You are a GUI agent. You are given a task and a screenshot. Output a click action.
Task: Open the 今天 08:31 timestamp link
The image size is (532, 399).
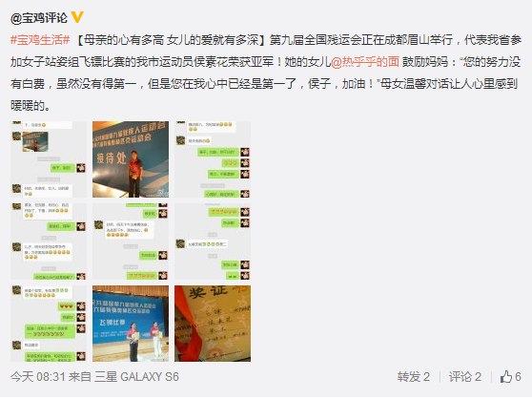pyautogui.click(x=38, y=377)
